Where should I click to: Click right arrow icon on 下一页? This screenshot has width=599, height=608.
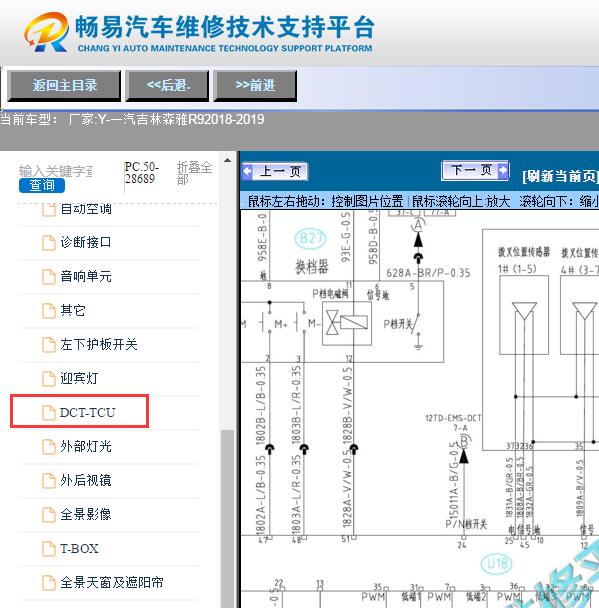click(x=502, y=170)
